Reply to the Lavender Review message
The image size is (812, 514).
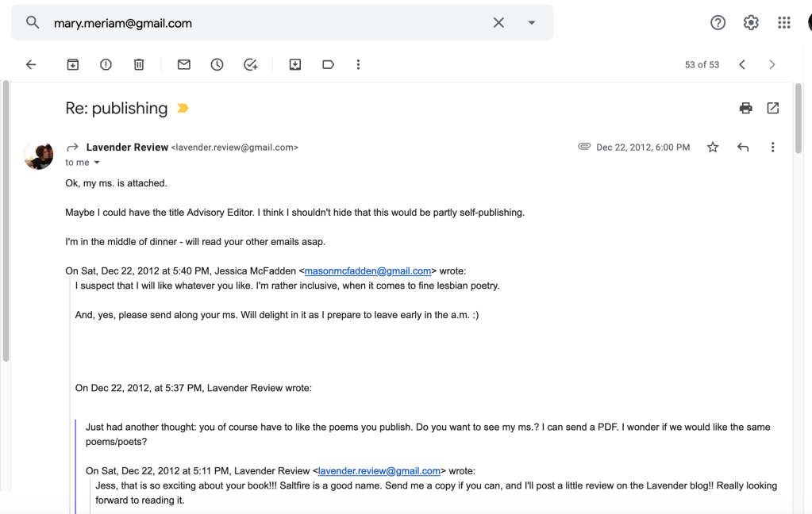(743, 148)
